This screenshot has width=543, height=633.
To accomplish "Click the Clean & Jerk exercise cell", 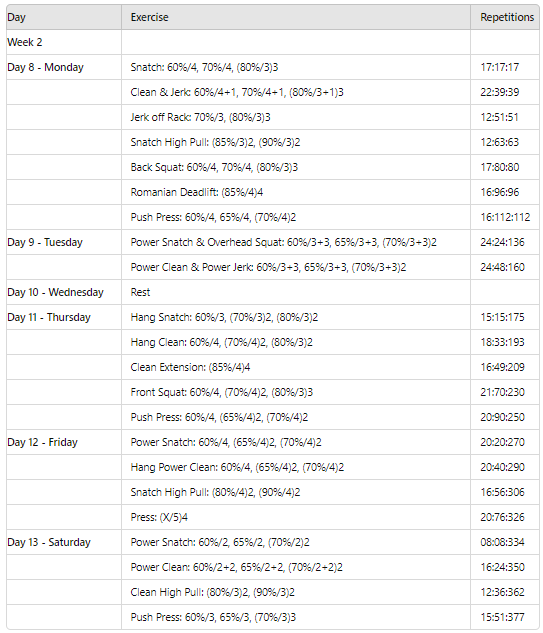I will (x=296, y=92).
